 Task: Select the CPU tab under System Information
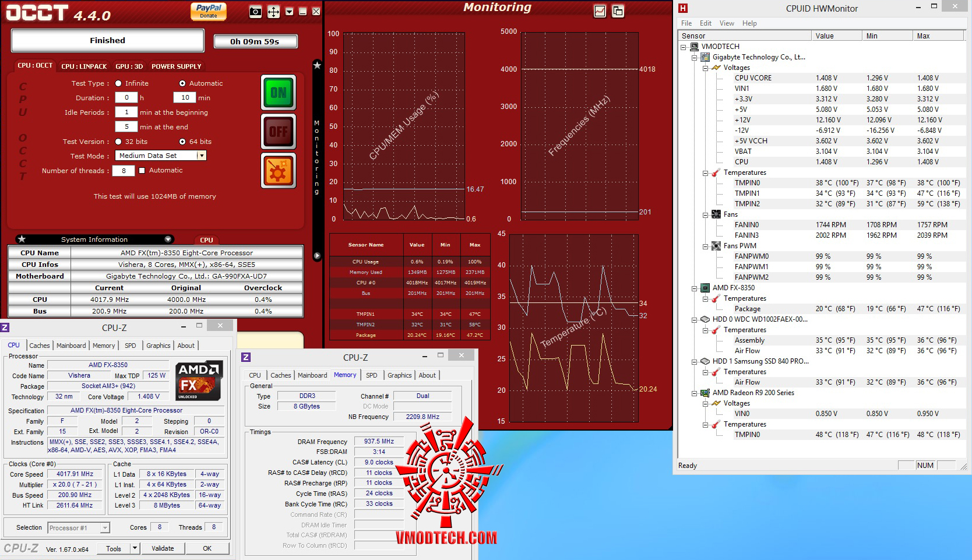pos(207,240)
